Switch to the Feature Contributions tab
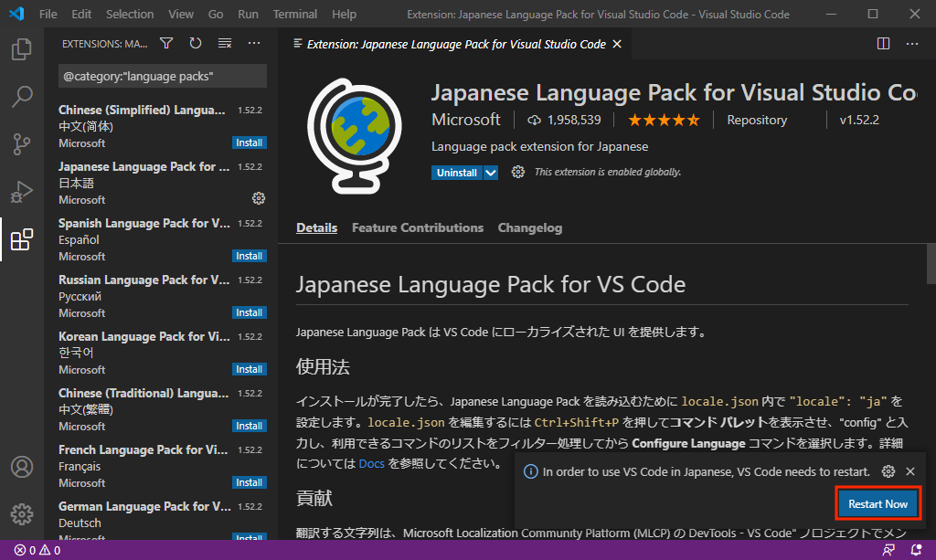 coord(417,227)
